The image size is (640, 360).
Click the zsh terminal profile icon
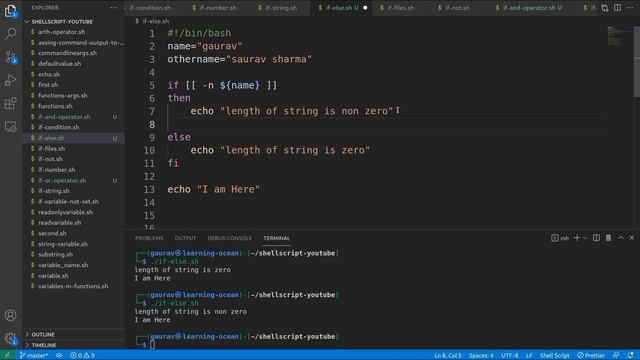560,238
